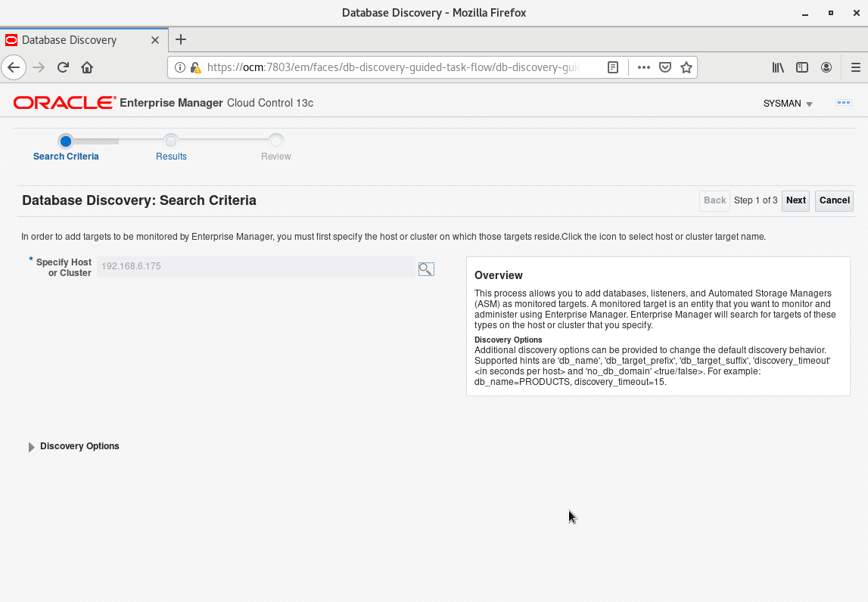
Task: Open SYSMAN user dropdown
Action: click(x=788, y=104)
